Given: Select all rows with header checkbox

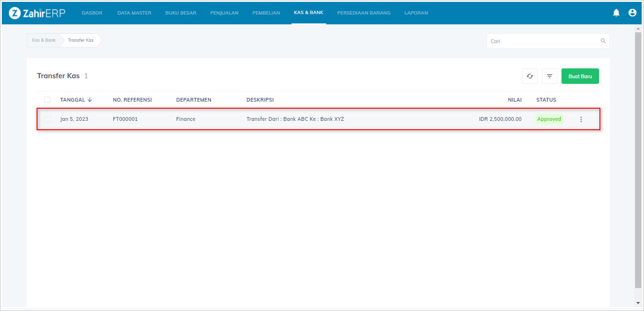Looking at the screenshot, I should point(47,100).
